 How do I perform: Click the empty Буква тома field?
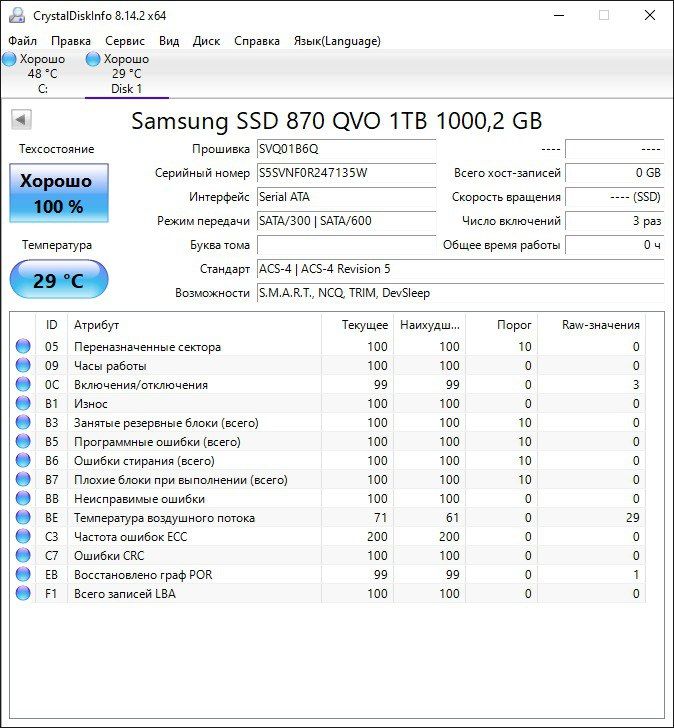tap(346, 245)
